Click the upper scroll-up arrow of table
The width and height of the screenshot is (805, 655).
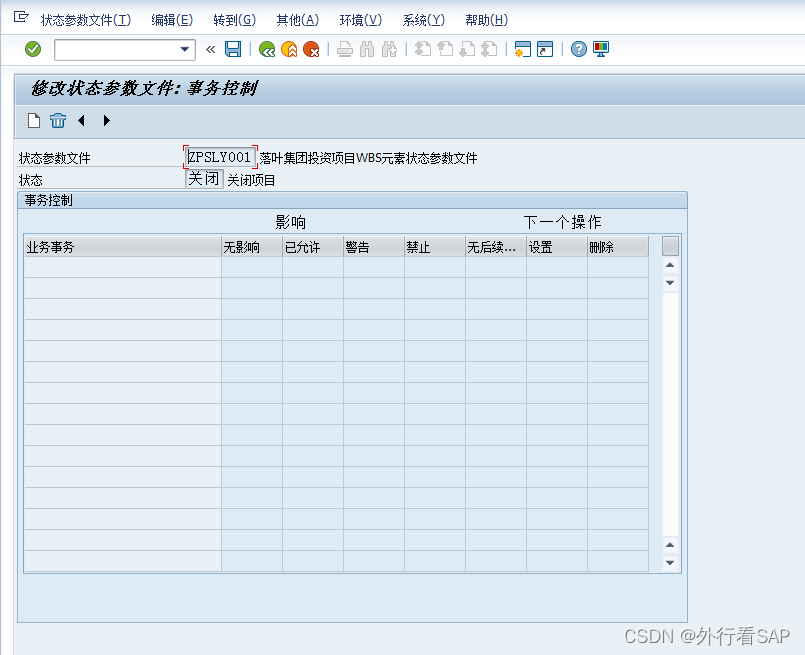(x=670, y=265)
